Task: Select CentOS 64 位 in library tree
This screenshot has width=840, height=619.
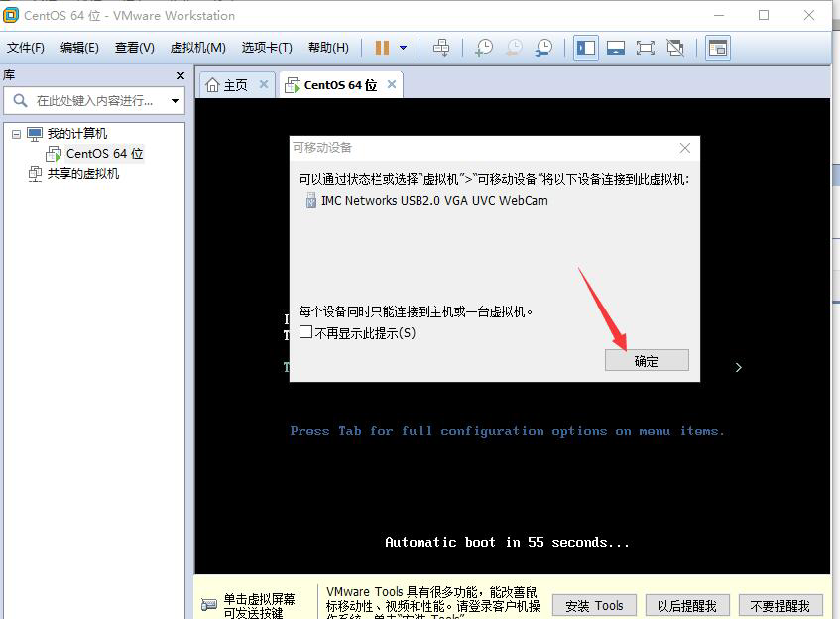Action: (x=104, y=154)
